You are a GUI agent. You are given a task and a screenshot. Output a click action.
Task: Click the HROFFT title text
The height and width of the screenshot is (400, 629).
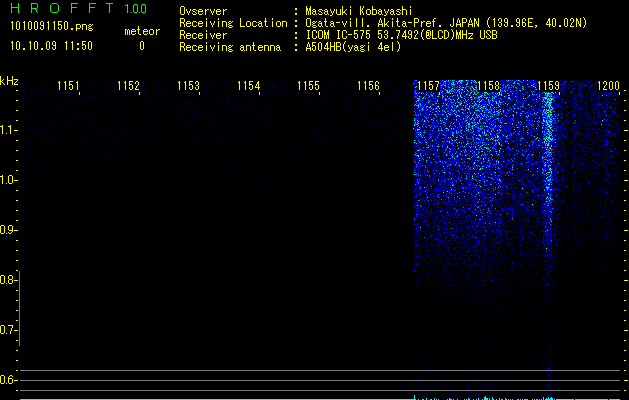(x=62, y=8)
